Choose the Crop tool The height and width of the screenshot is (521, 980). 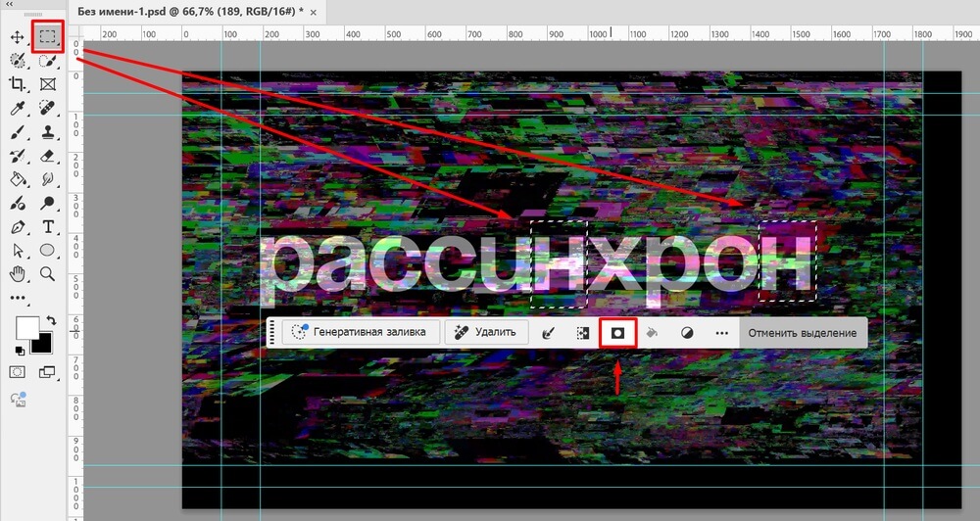point(17,84)
